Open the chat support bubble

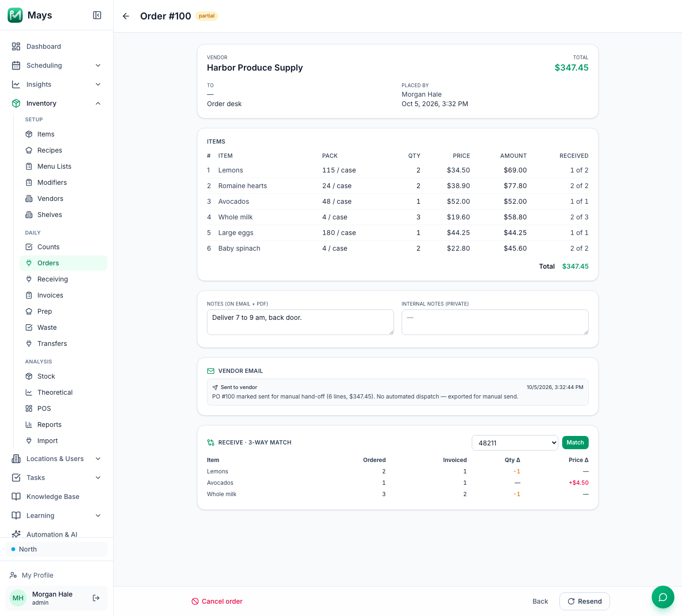[663, 597]
